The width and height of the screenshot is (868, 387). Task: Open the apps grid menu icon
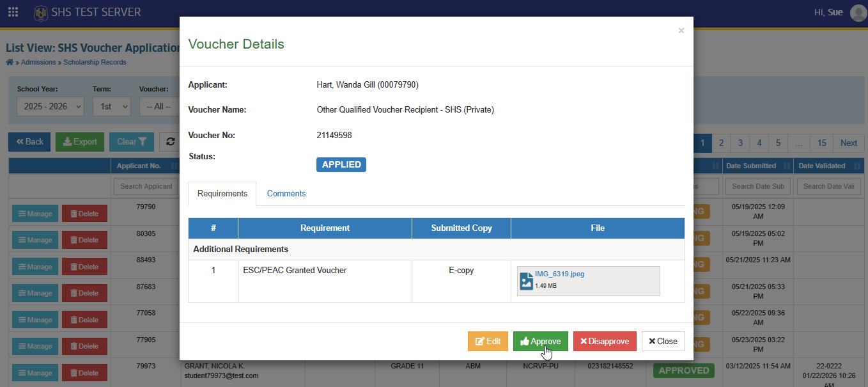[13, 12]
